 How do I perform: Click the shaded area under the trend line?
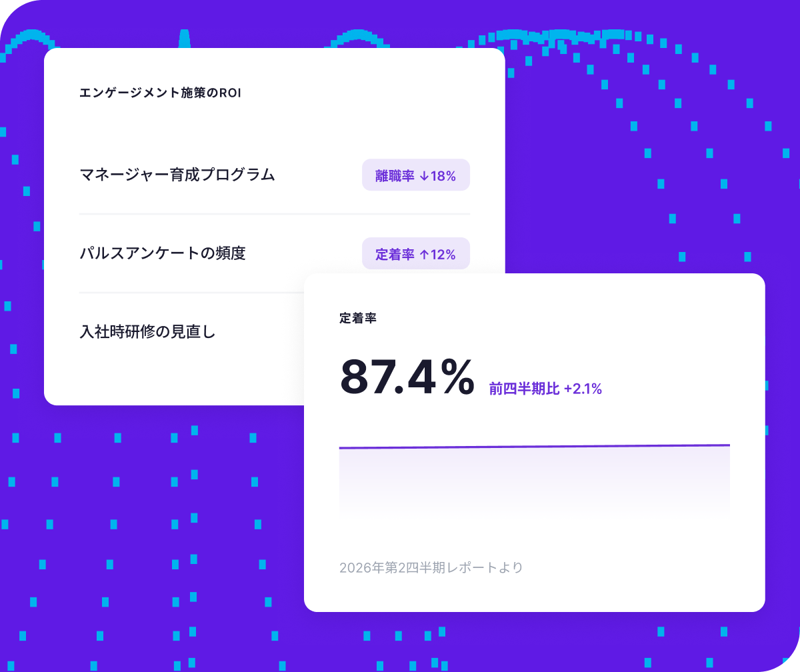pyautogui.click(x=535, y=481)
